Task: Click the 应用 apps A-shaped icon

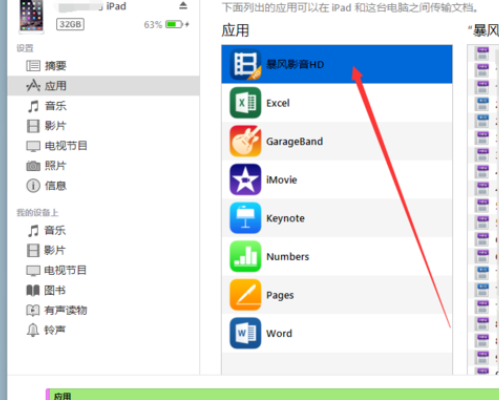Action: coord(33,86)
